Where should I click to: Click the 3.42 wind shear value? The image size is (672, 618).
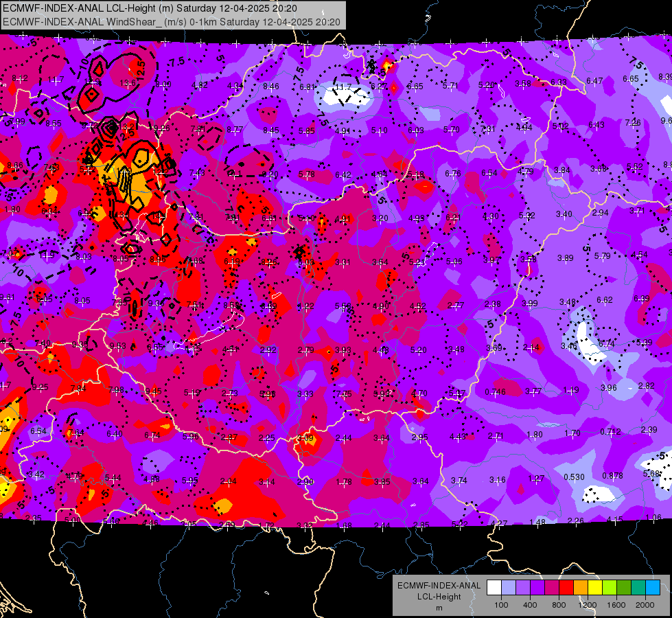click(36, 474)
